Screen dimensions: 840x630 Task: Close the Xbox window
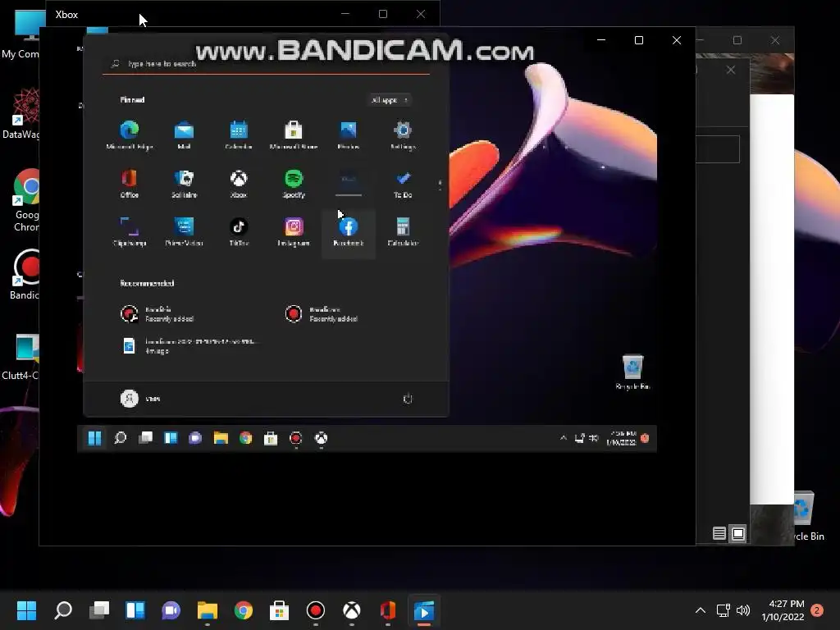pos(421,14)
